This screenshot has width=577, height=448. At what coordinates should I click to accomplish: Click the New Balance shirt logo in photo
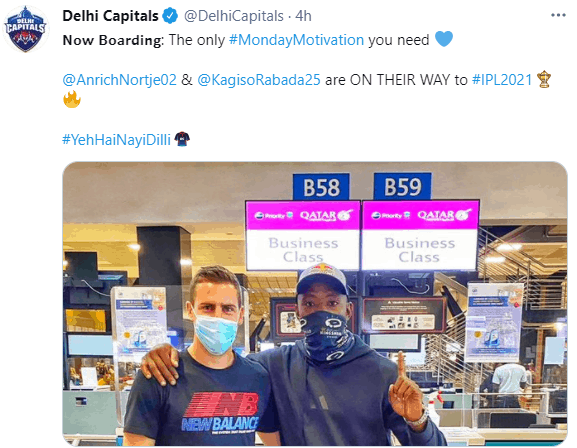click(220, 413)
